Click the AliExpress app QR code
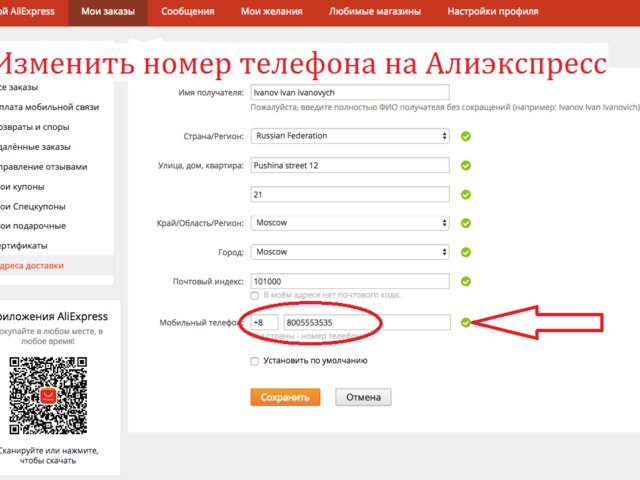Screen dimensions: 640x480 click(x=48, y=396)
